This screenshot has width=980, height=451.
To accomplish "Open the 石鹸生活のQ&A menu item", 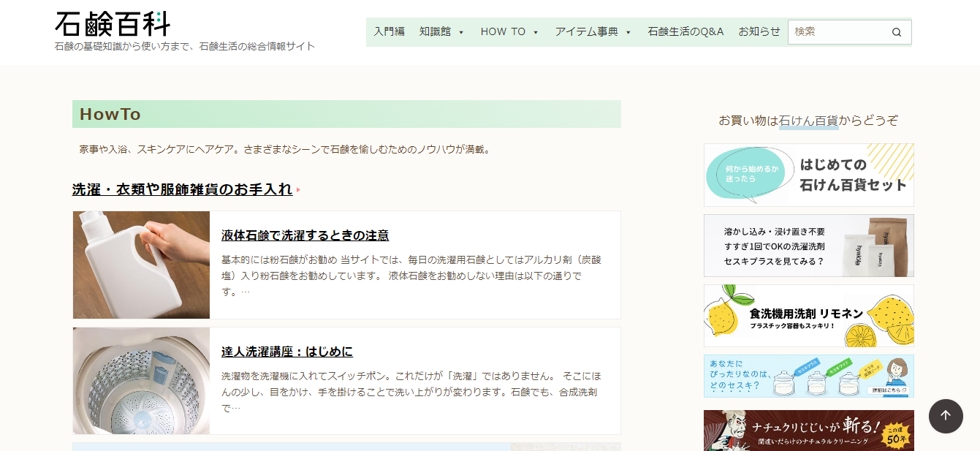I will (x=685, y=31).
